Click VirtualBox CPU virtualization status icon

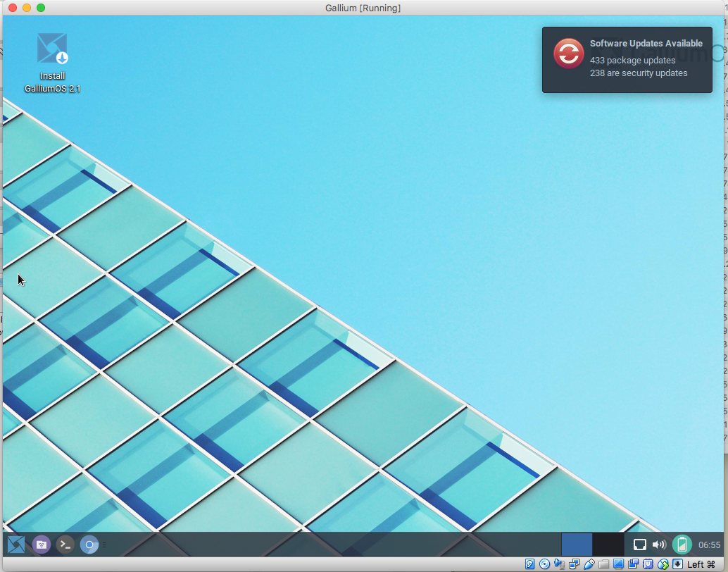[648, 564]
